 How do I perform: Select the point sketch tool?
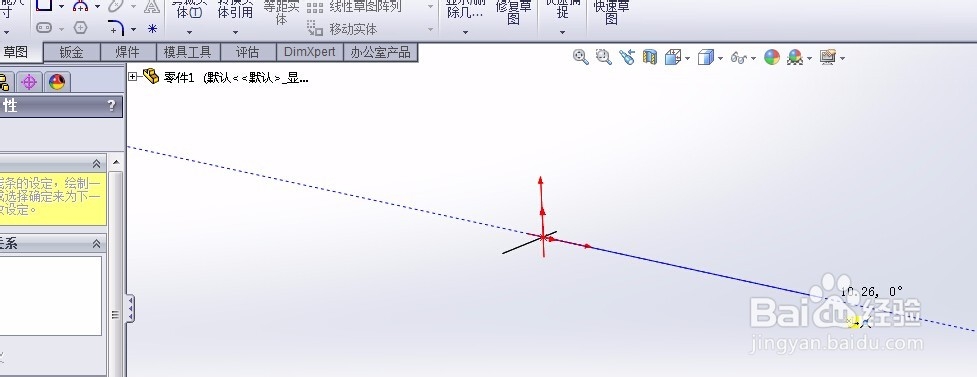click(x=152, y=29)
